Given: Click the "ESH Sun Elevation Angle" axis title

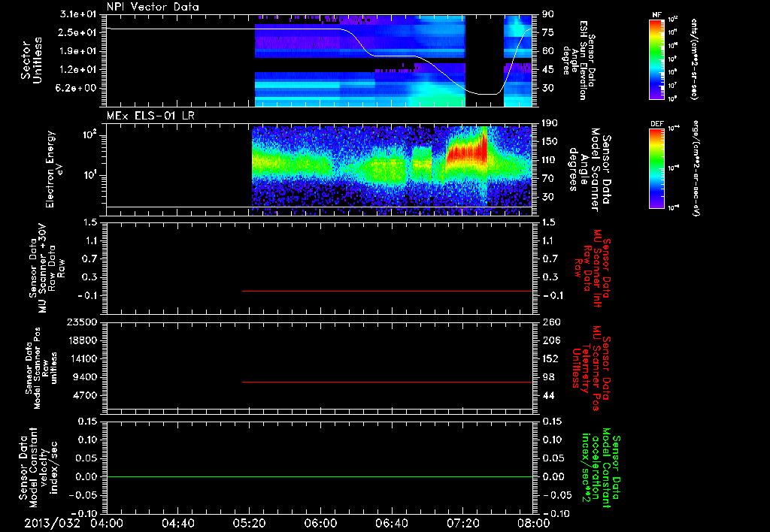Looking at the screenshot, I should (578, 60).
